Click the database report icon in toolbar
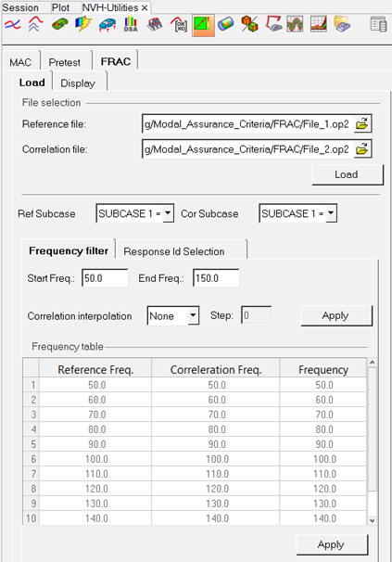Viewport: 392px width, 562px height. tap(378, 25)
